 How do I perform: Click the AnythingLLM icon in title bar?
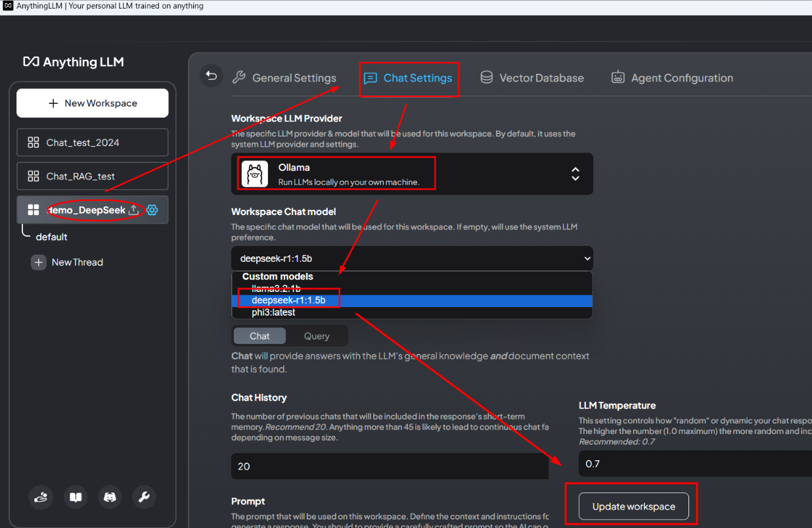(8, 6)
